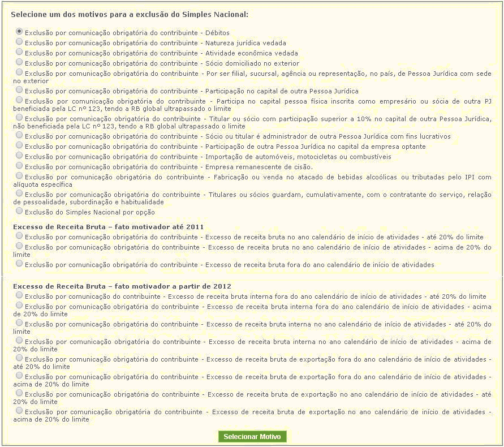Select radio 'exportação fora do ano calendário - até 20%'
Viewport: 504px width, 447px height.
(19, 358)
